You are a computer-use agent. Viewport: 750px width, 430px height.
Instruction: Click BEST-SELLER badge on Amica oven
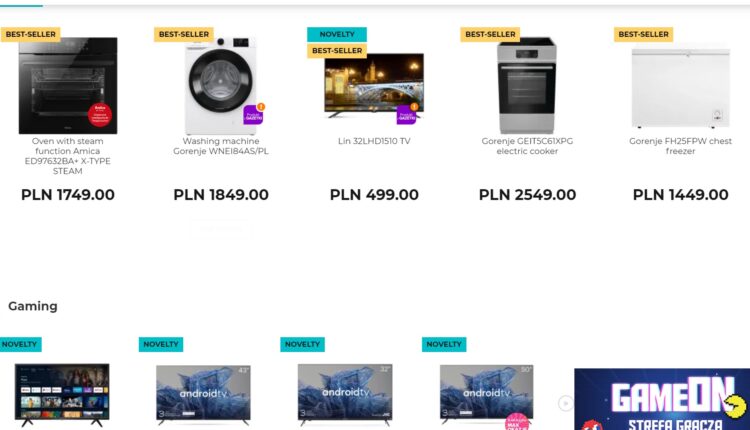click(x=31, y=34)
